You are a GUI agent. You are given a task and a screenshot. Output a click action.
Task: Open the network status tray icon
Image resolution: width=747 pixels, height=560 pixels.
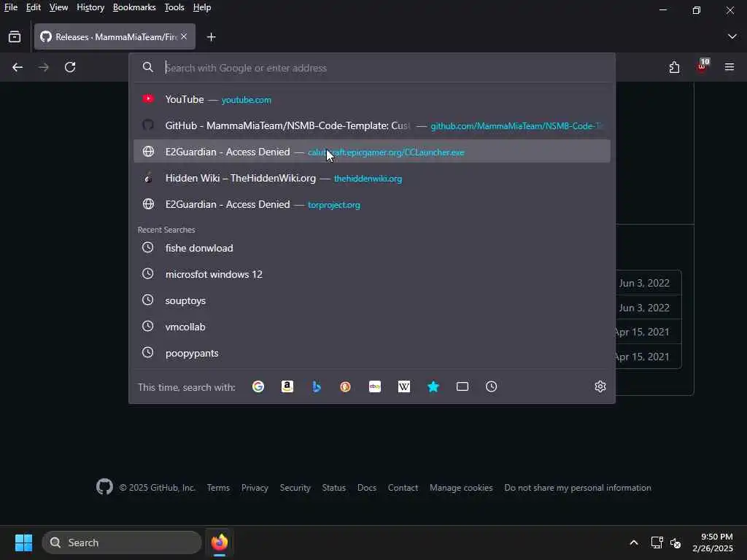click(657, 542)
